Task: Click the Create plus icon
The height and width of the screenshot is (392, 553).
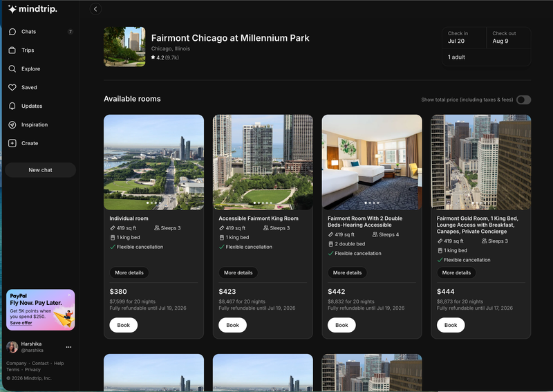Action: [x=12, y=143]
